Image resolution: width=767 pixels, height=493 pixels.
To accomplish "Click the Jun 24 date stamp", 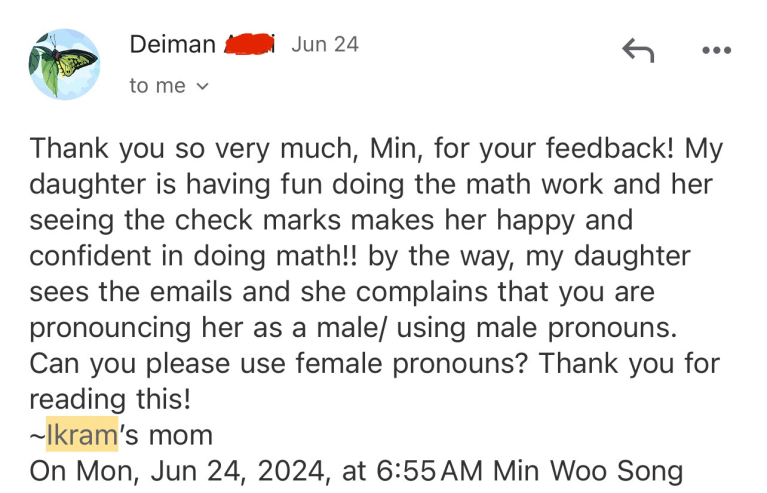I will point(324,44).
